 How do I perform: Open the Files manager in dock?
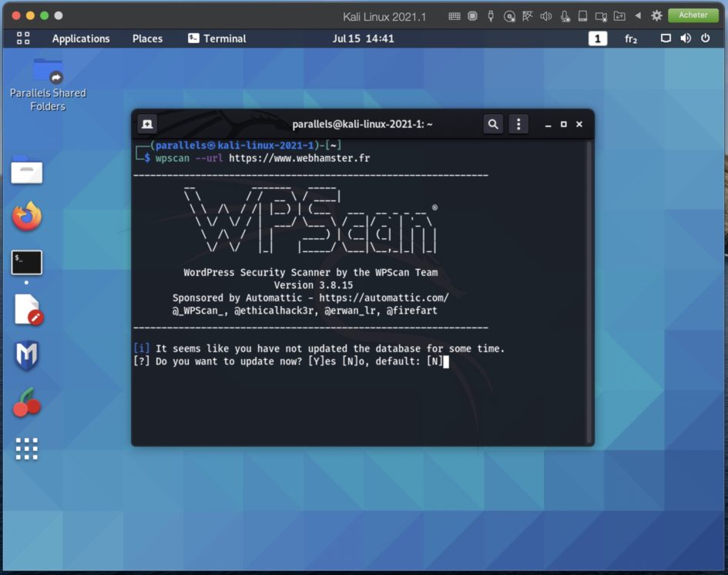click(27, 170)
